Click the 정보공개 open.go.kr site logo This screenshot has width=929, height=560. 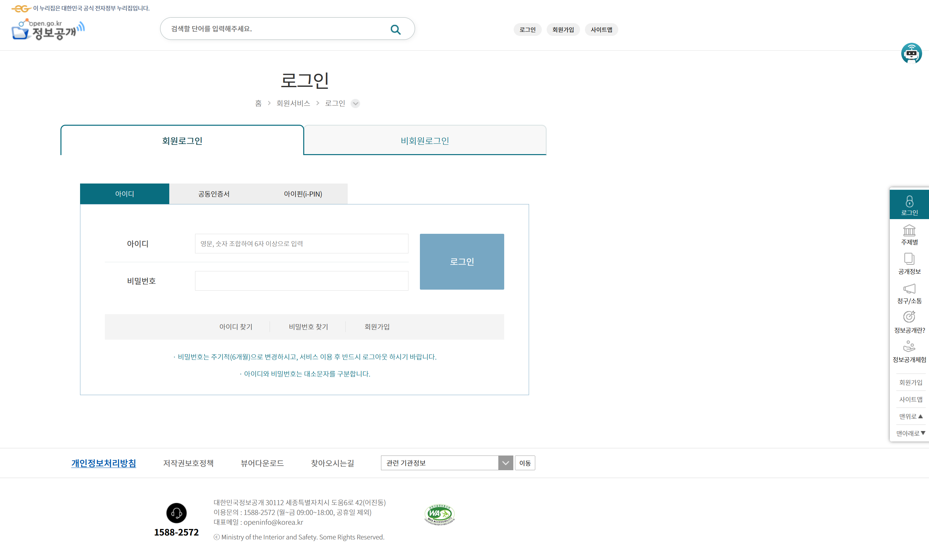pyautogui.click(x=48, y=29)
